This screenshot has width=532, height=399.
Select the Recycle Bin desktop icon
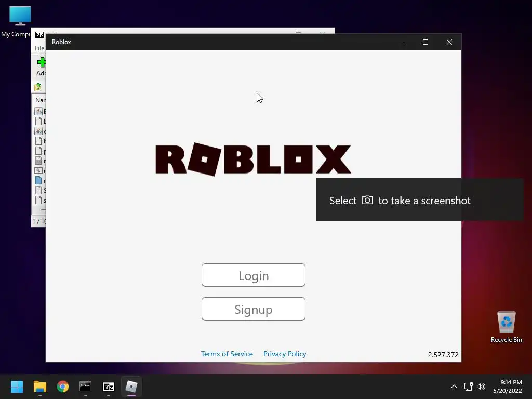coord(506,327)
